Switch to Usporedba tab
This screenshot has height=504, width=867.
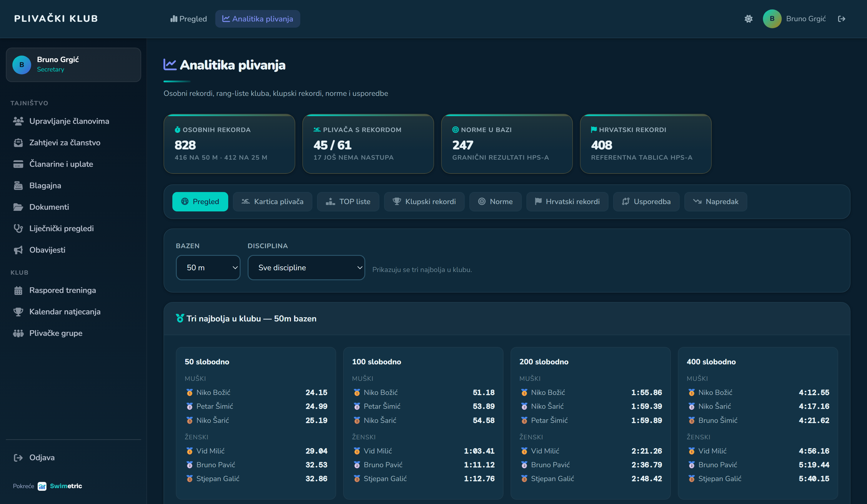click(646, 202)
